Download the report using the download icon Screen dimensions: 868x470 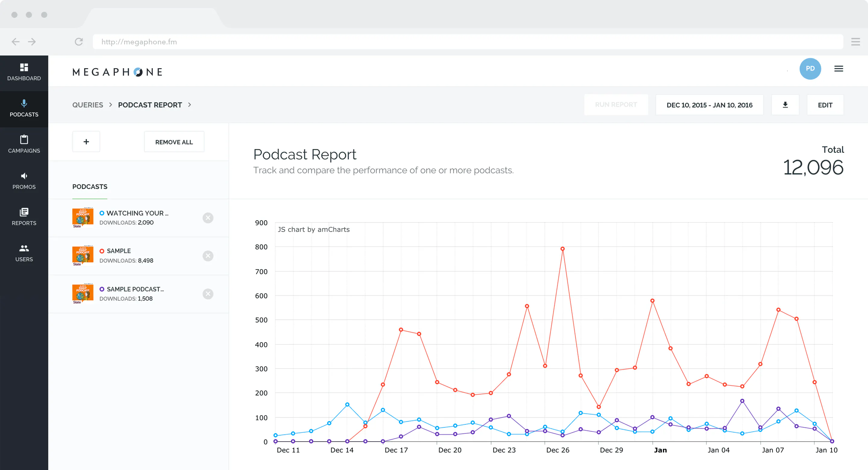[785, 105]
